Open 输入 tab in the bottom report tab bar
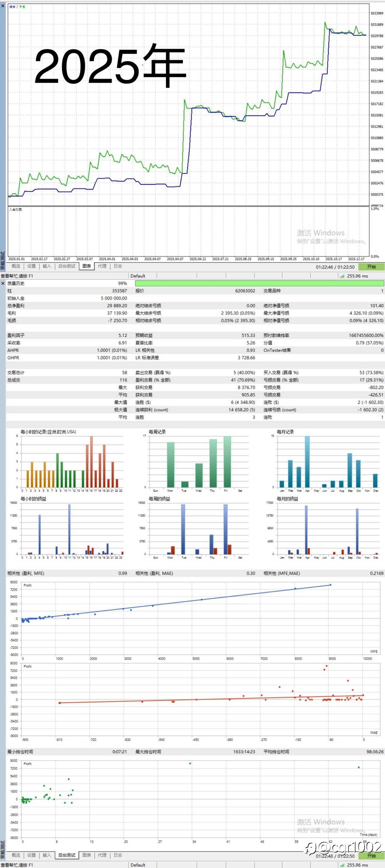The image size is (385, 868). pos(47,855)
